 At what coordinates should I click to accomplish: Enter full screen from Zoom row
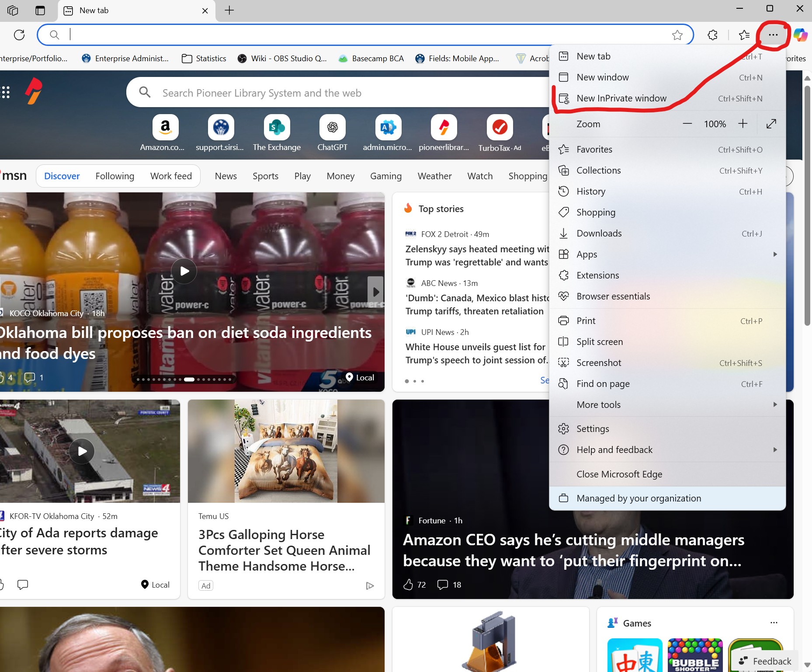(x=771, y=124)
